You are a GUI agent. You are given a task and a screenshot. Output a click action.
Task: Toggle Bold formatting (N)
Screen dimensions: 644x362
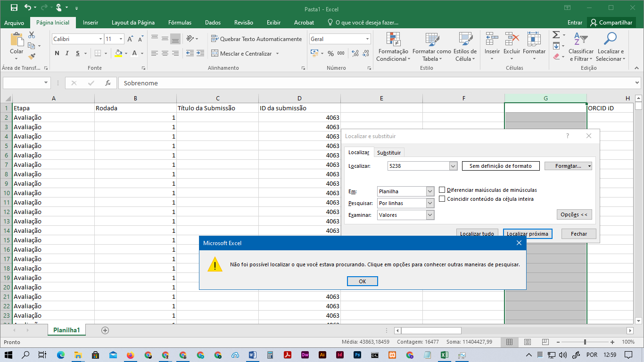[x=57, y=53]
